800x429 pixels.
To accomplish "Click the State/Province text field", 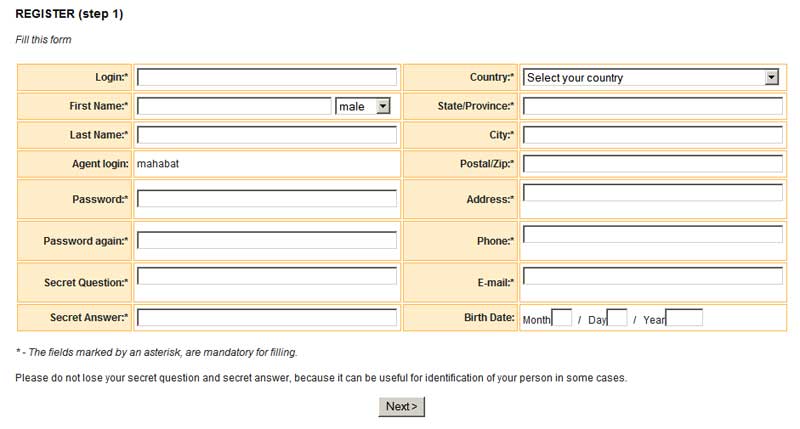I will click(x=652, y=106).
